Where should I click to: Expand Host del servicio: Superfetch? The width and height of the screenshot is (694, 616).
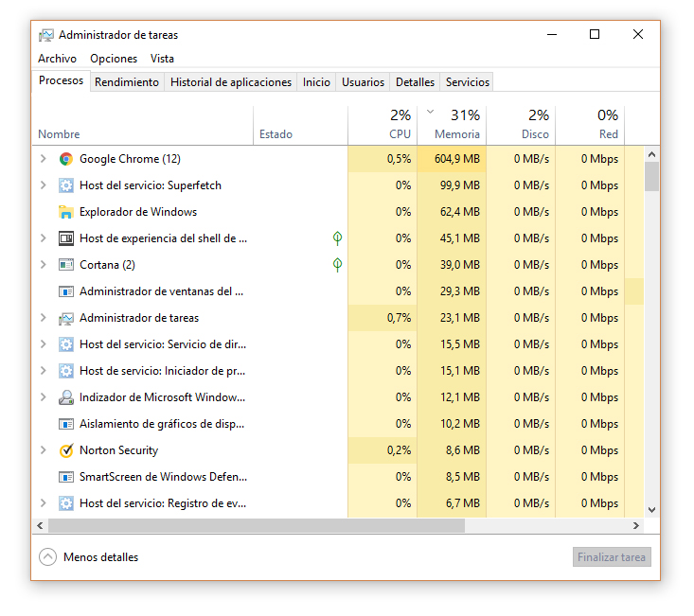(x=43, y=185)
